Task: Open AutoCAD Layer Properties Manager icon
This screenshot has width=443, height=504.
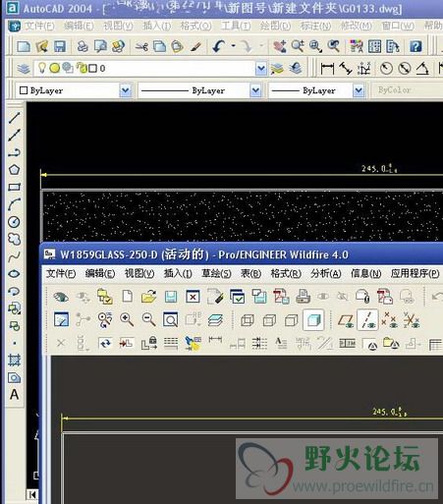Action: click(24, 69)
